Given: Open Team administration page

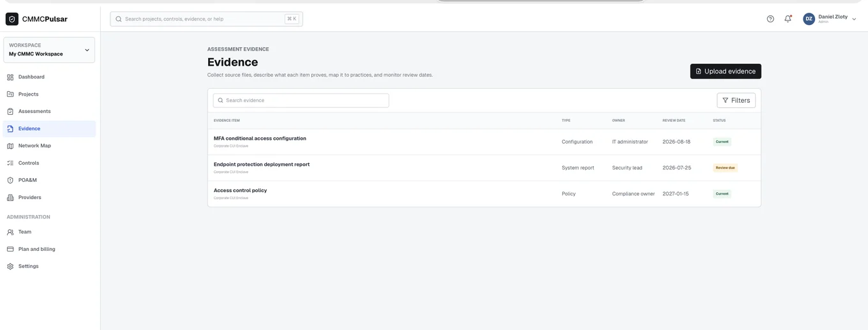Looking at the screenshot, I should tap(49, 232).
